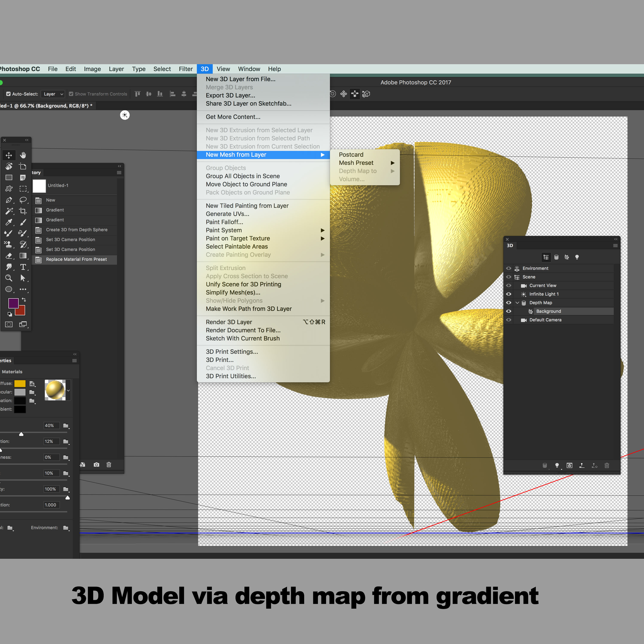The height and width of the screenshot is (644, 644).
Task: Select the Crop tool
Action: 23,211
